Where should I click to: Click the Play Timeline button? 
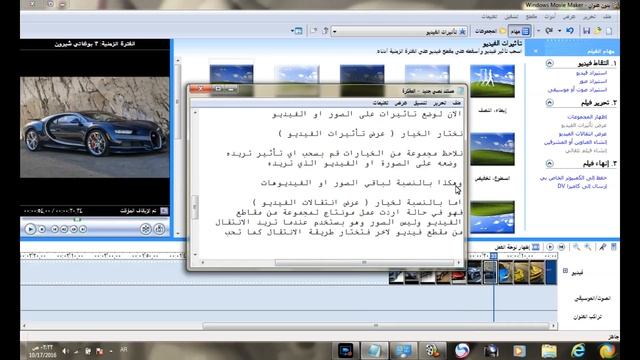coord(550,247)
